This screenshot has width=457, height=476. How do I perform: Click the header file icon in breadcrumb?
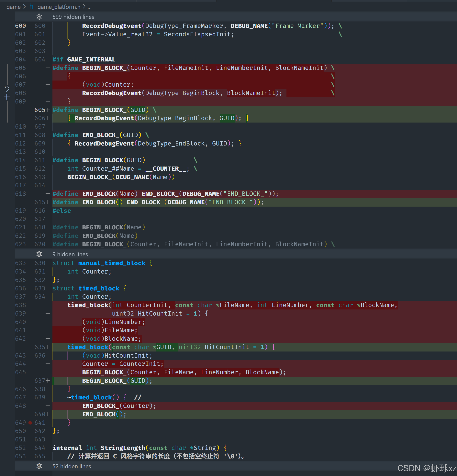pos(31,7)
